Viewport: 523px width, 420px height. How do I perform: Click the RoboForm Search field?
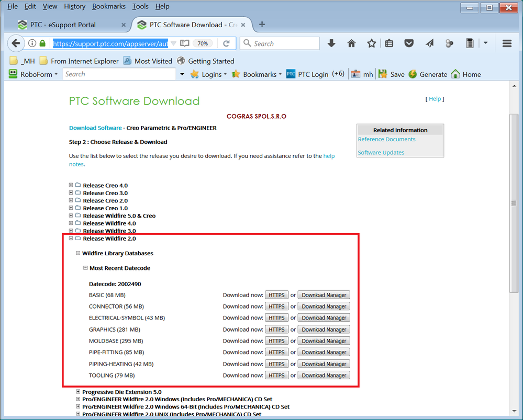pyautogui.click(x=119, y=74)
